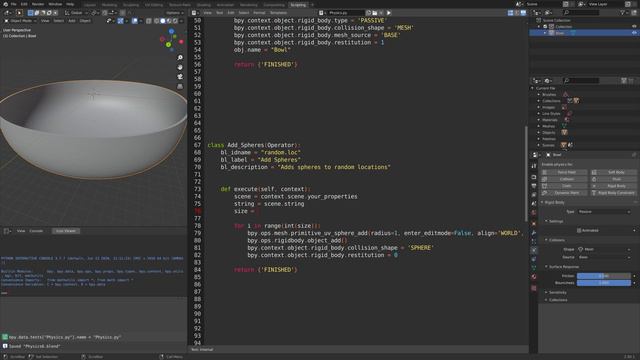
Task: Toggle viewport overlays button
Action: (135, 20)
